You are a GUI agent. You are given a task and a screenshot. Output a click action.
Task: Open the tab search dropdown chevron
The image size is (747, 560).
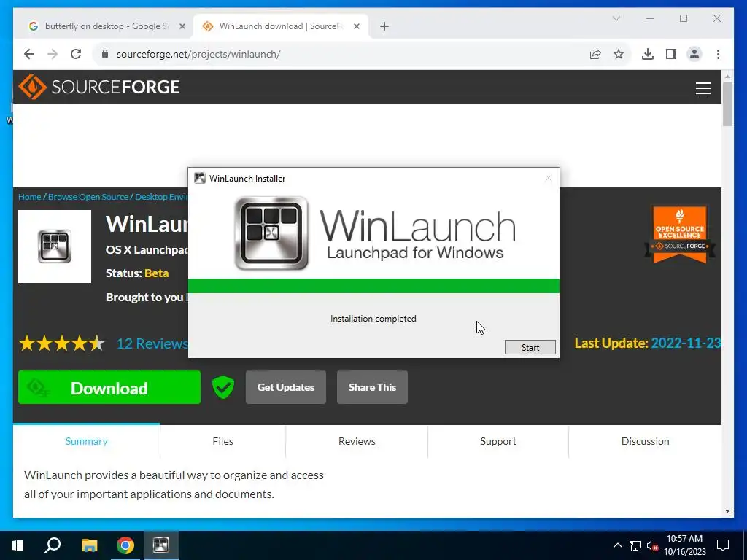pos(616,18)
